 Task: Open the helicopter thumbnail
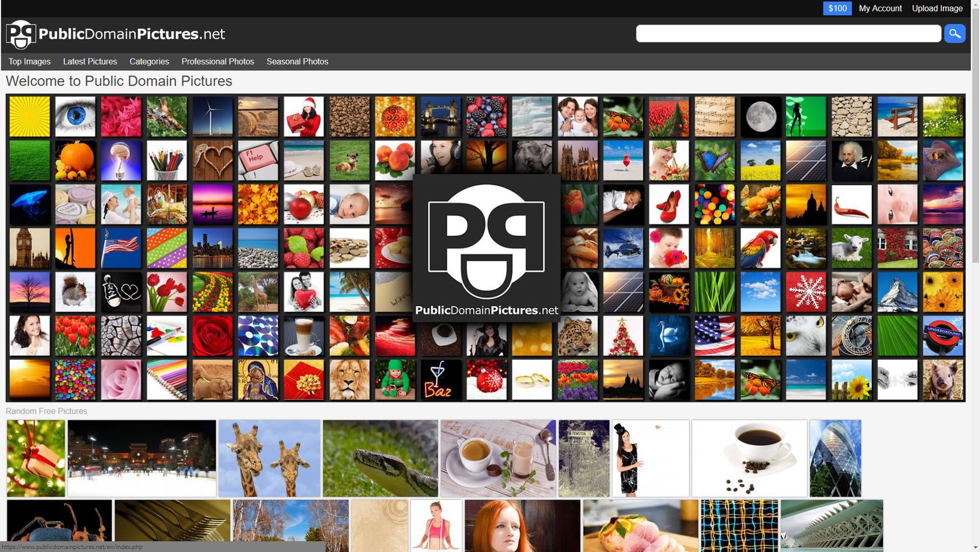[x=623, y=248]
